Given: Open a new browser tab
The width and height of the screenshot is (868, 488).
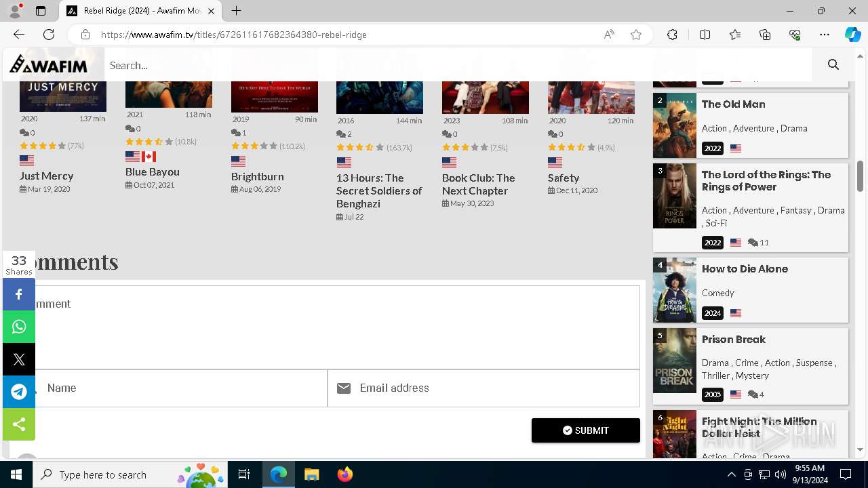Looking at the screenshot, I should click(x=236, y=11).
